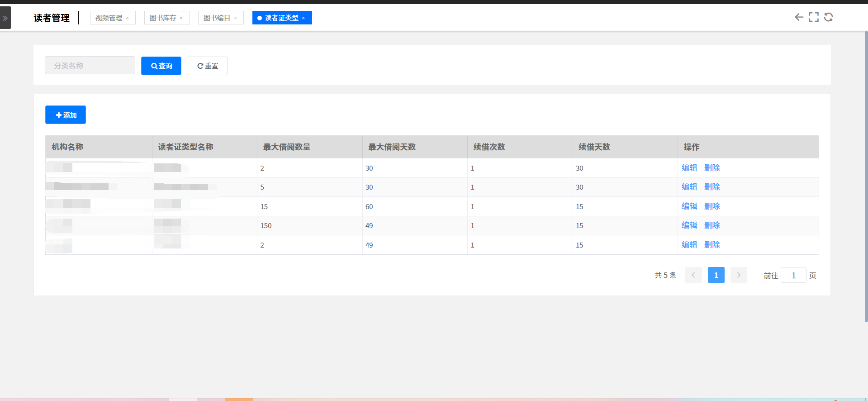Click the 重置 reset button
The height and width of the screenshot is (401, 868).
point(207,66)
